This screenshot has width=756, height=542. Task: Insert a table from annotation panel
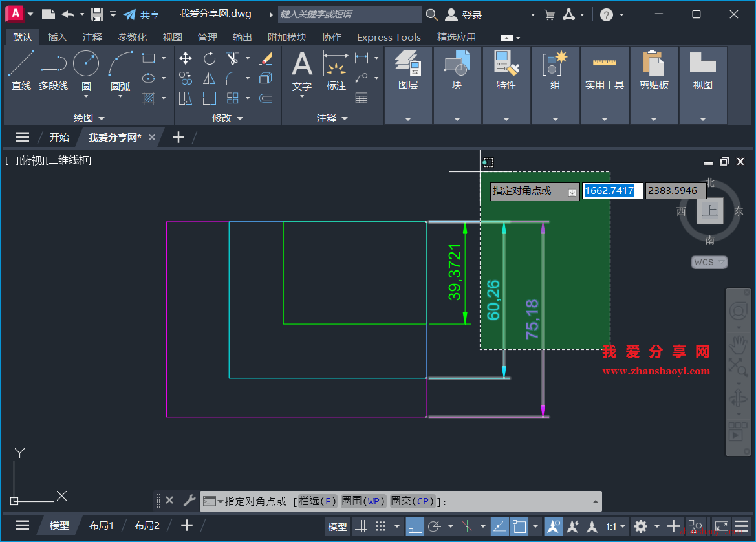(362, 98)
